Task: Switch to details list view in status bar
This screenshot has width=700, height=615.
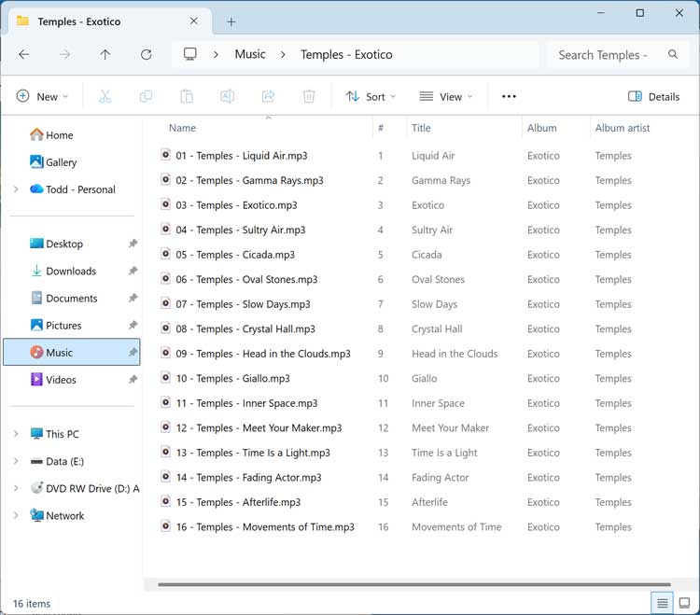Action: point(662,603)
